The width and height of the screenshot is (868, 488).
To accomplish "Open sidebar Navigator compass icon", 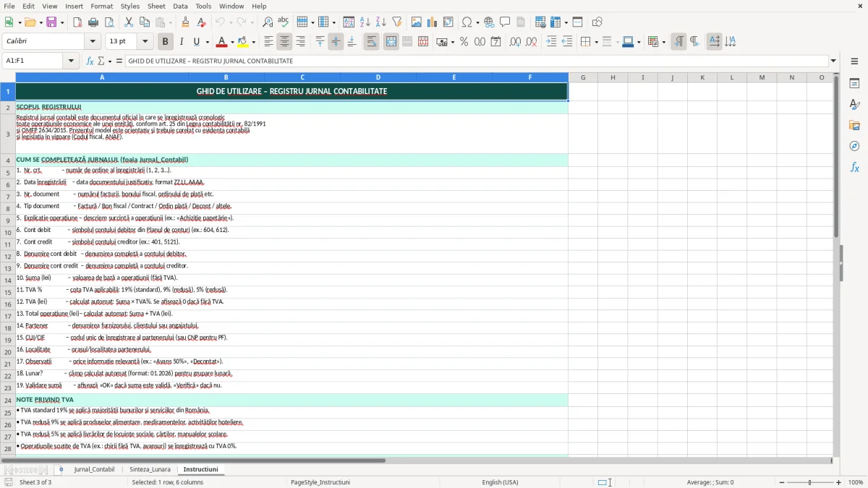I will point(854,146).
